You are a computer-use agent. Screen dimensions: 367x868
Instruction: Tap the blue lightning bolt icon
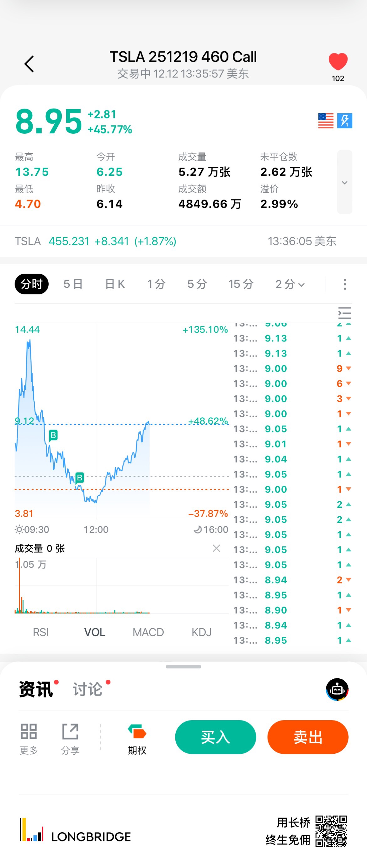coord(345,121)
